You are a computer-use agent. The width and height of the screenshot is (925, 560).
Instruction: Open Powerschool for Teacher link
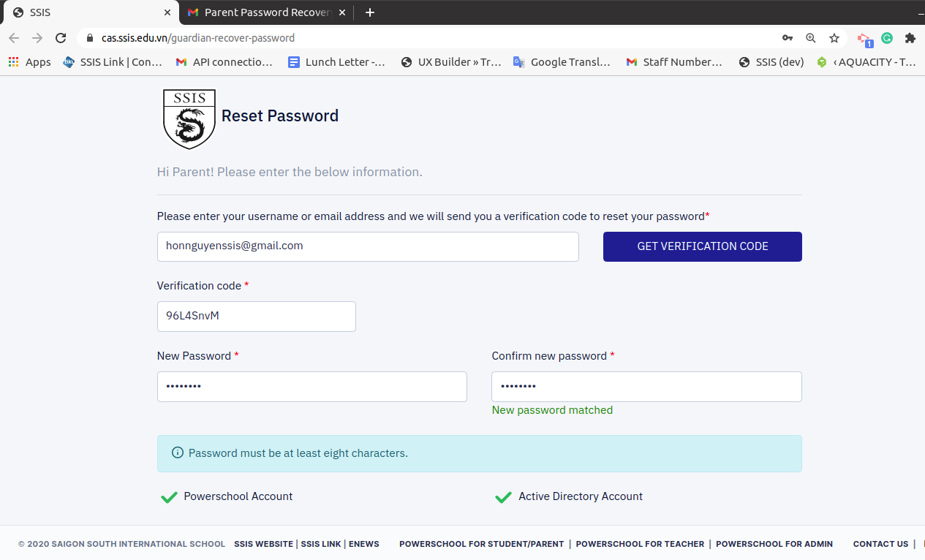pos(640,544)
